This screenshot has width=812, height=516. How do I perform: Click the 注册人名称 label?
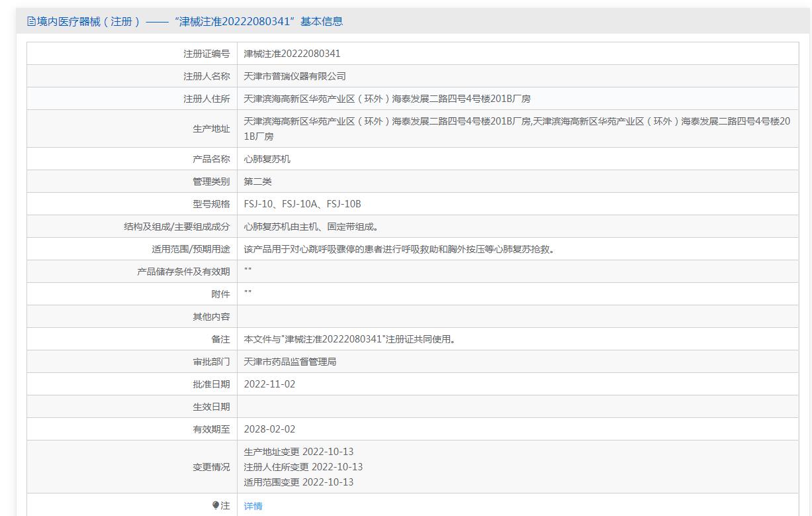coord(206,76)
